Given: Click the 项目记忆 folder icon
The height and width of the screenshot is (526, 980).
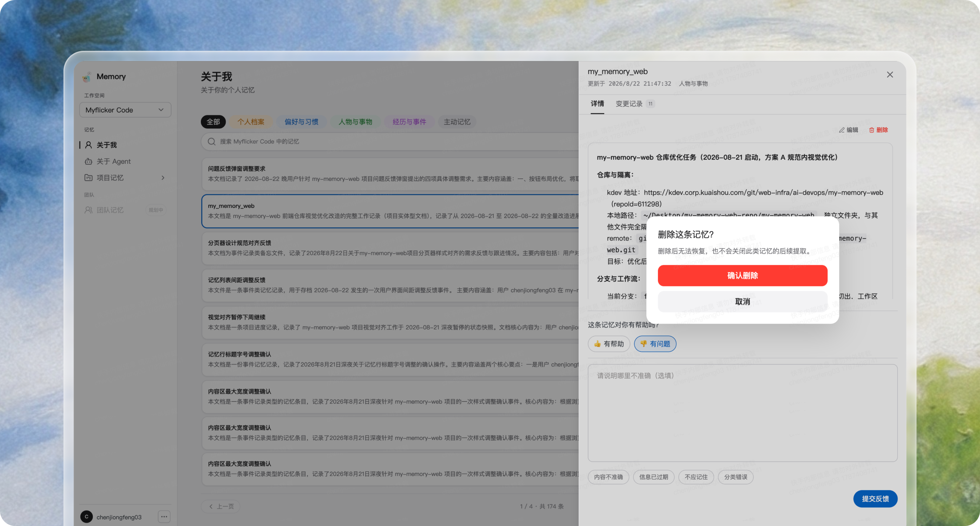Looking at the screenshot, I should (88, 178).
